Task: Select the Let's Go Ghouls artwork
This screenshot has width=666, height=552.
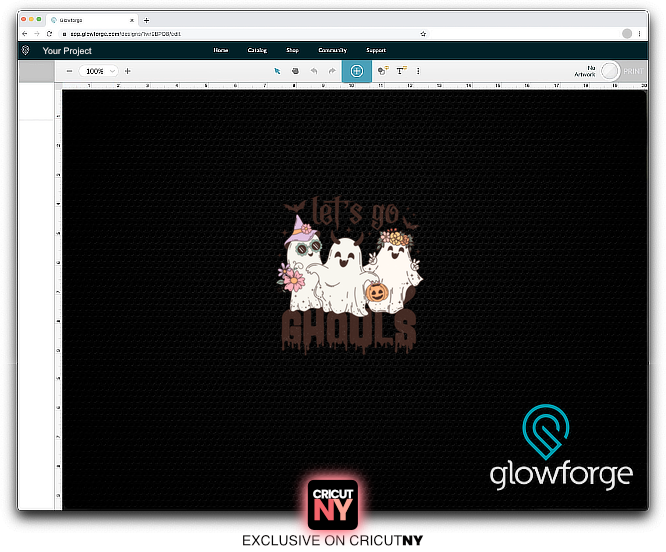Action: (x=350, y=274)
